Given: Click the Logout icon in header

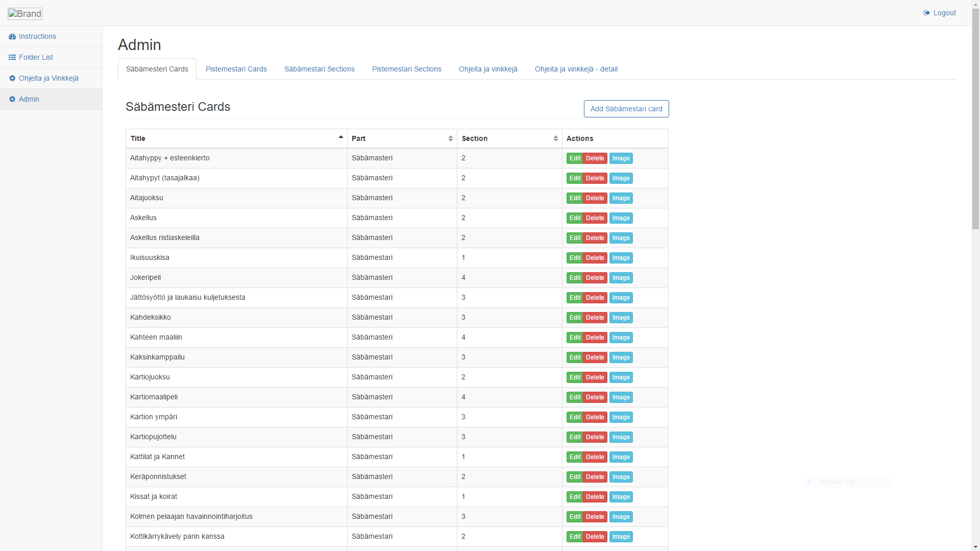Looking at the screenshot, I should (926, 13).
